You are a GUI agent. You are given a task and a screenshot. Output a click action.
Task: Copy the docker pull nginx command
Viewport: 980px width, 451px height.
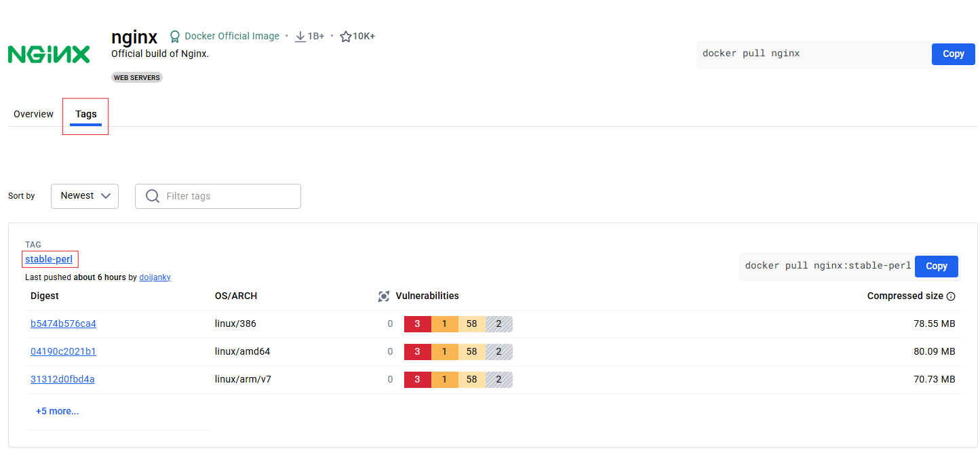953,54
